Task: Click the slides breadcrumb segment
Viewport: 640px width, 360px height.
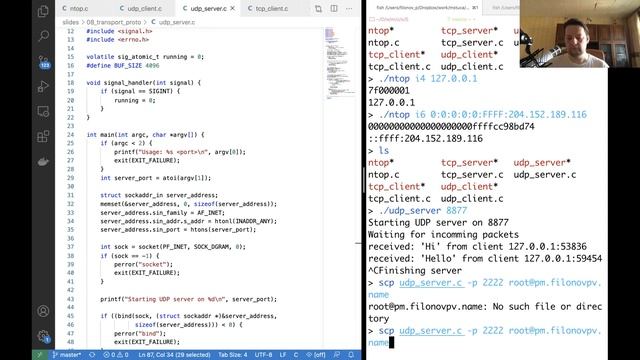Action: (x=70, y=22)
